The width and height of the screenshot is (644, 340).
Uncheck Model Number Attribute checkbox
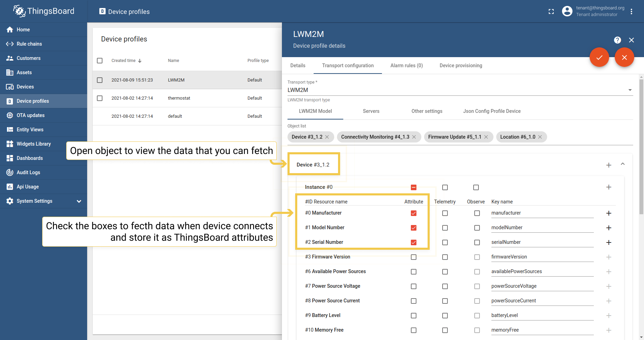[414, 227]
